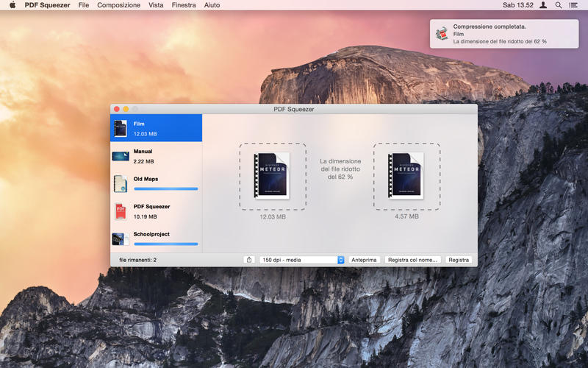Click the compressed 4.57 MB document thumbnail
Viewport: 588px width, 368px height.
coord(406,177)
